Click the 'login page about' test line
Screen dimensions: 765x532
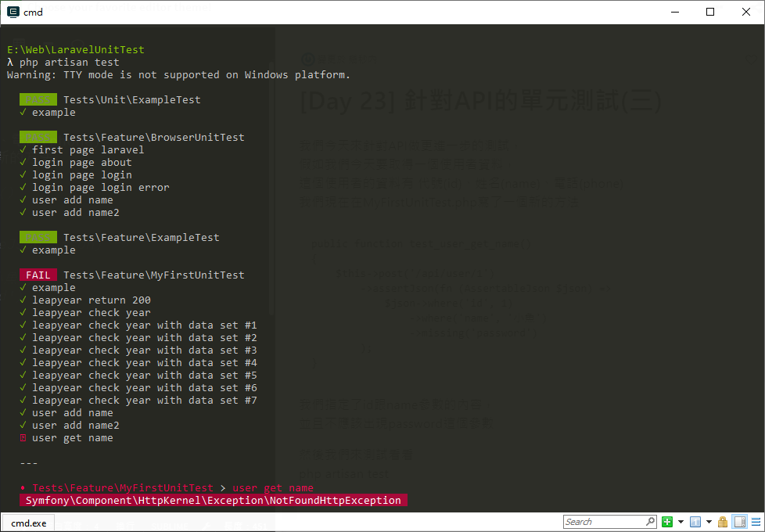[81, 163]
